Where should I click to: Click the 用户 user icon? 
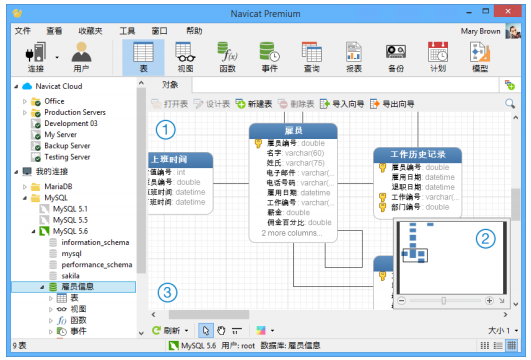click(x=81, y=52)
